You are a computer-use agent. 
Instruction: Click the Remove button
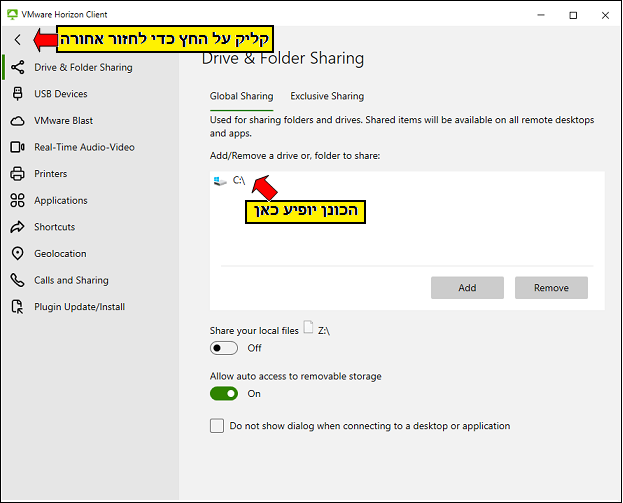(x=551, y=288)
